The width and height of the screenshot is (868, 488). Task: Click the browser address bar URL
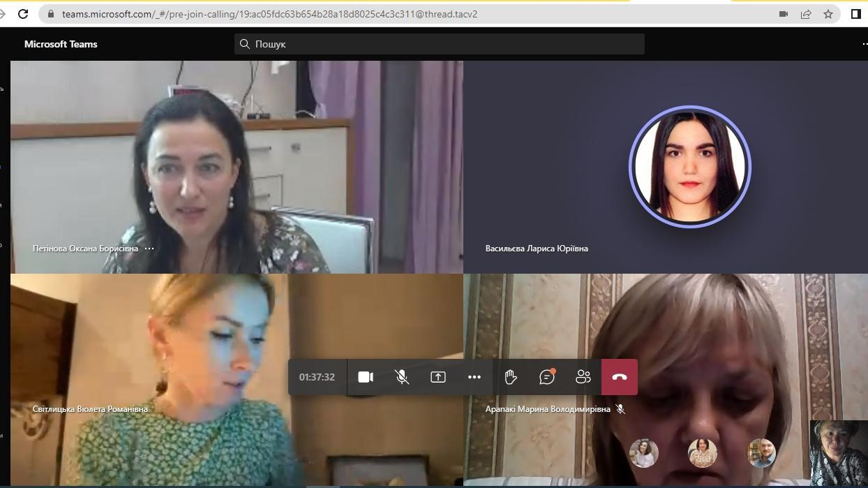(269, 14)
